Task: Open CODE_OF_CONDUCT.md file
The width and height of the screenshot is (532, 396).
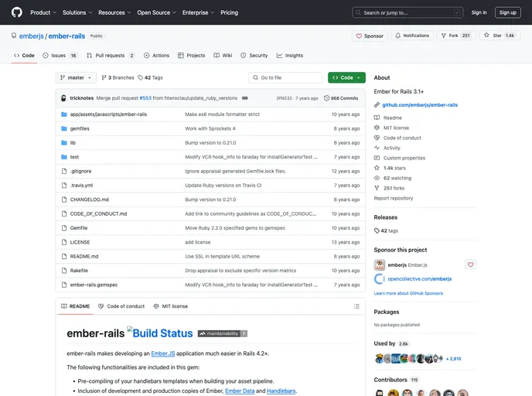Action: tap(98, 213)
